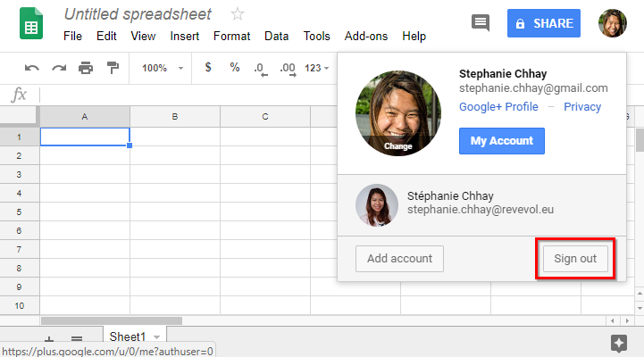Increase decimal places
644x357 pixels.
288,69
